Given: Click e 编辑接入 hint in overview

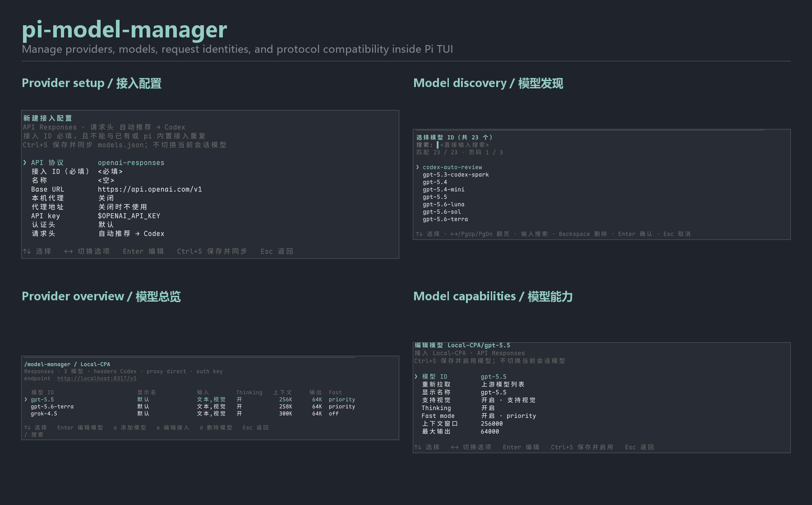Looking at the screenshot, I should coord(173,427).
